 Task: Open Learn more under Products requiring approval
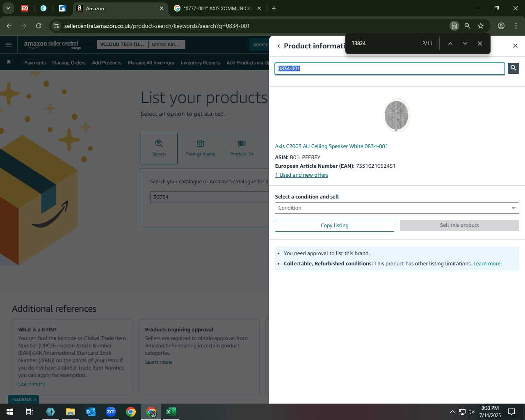(x=158, y=362)
